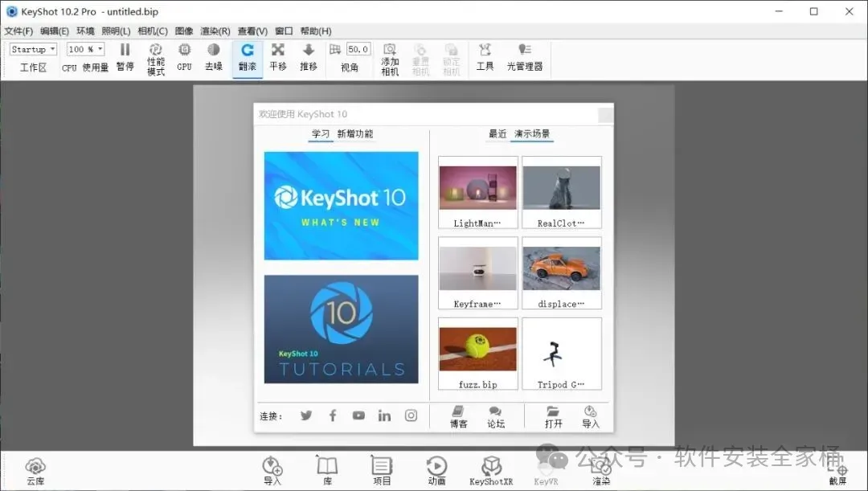Open the 帮助(H) menu
The width and height of the screenshot is (868, 491).
(x=316, y=31)
